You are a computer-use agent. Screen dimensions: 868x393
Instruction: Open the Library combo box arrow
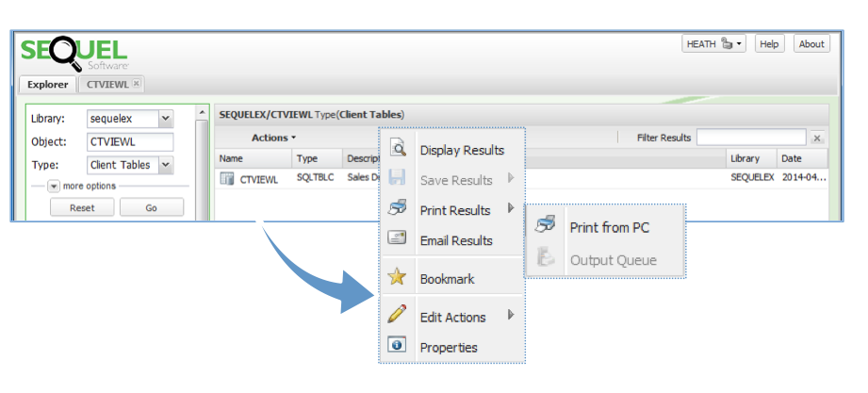tap(166, 119)
